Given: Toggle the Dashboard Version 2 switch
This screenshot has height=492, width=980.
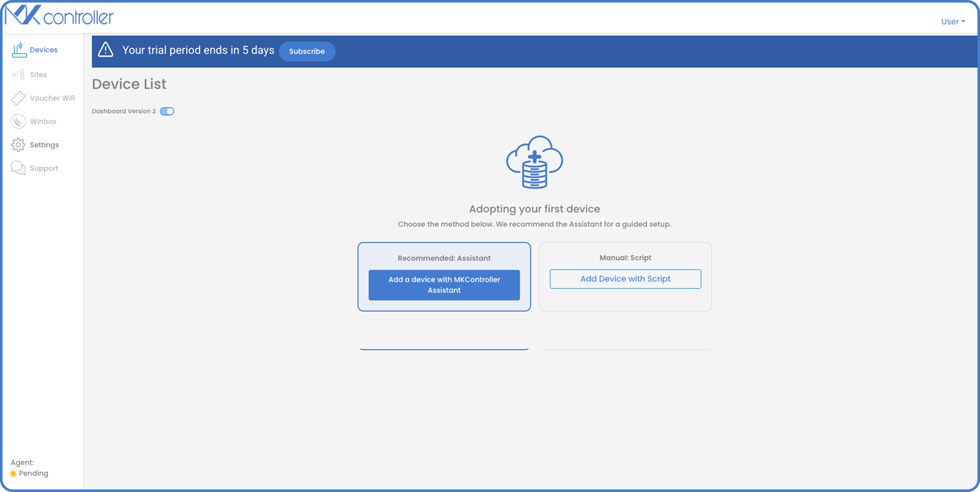Looking at the screenshot, I should coord(167,111).
